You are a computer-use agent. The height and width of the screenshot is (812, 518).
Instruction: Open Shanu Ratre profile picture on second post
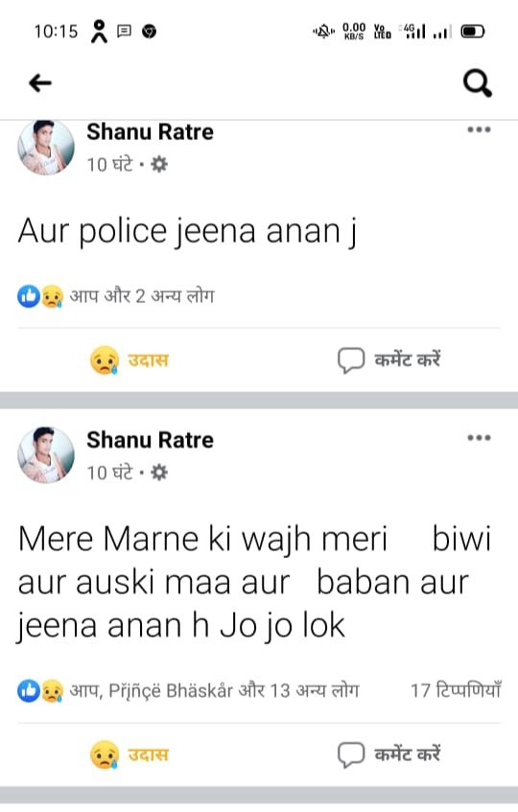coord(46,454)
